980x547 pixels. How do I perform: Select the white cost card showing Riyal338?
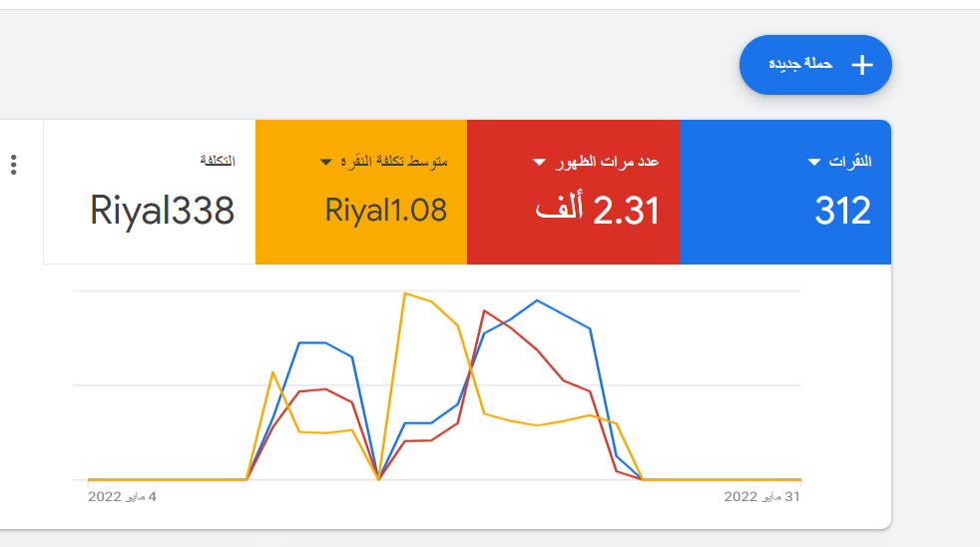point(162,211)
